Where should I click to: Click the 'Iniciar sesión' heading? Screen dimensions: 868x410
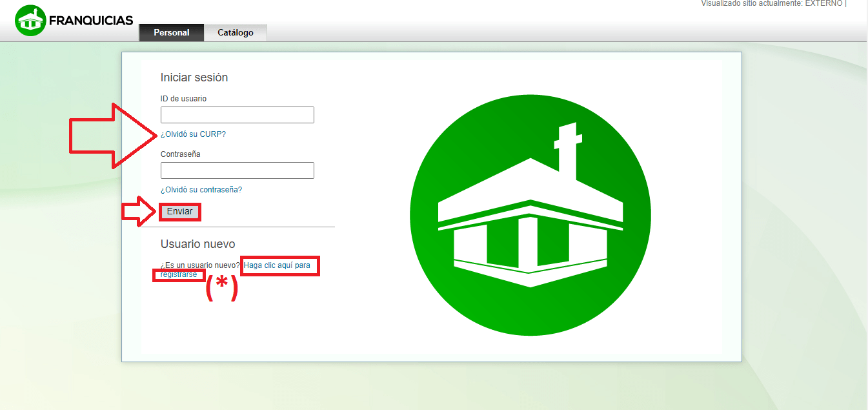pyautogui.click(x=194, y=77)
